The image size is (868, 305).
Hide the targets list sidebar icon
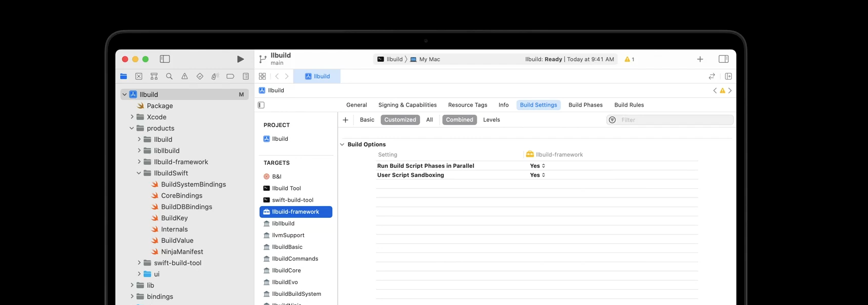(x=261, y=105)
